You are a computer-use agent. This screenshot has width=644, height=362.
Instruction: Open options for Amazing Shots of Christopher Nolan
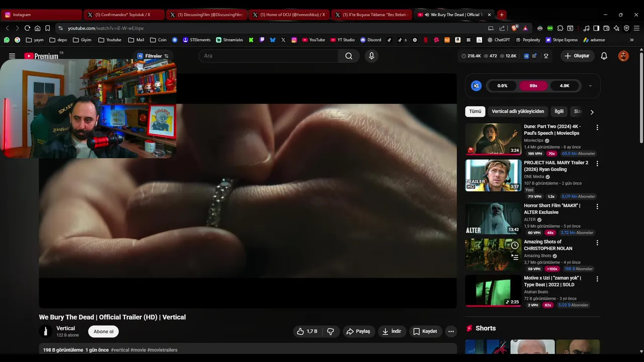click(597, 243)
